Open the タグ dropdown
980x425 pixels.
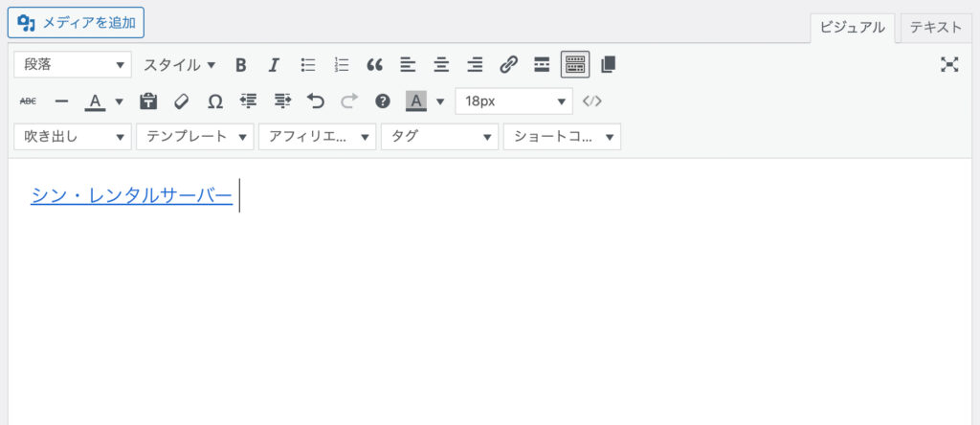point(440,137)
